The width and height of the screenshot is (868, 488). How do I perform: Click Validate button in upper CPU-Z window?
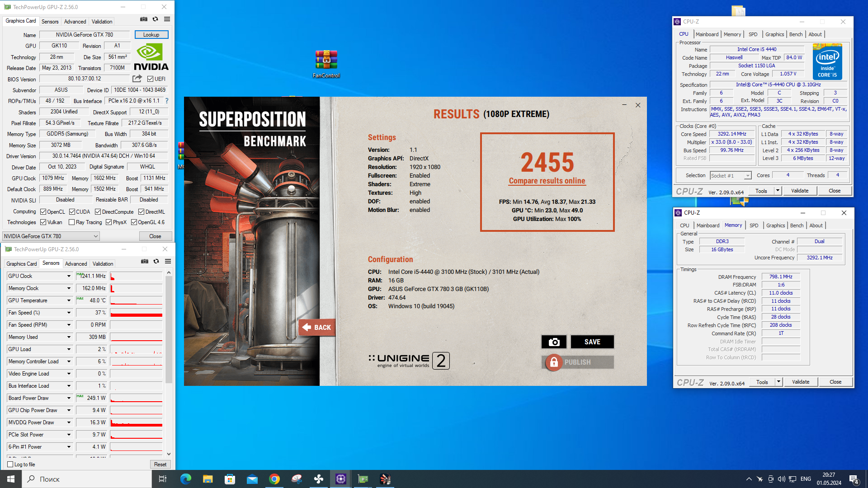[799, 191]
